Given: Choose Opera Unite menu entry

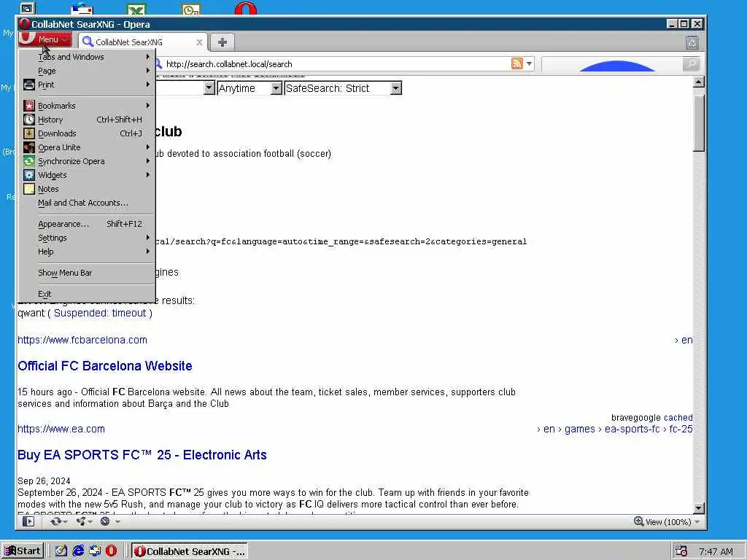Looking at the screenshot, I should coord(88,147).
